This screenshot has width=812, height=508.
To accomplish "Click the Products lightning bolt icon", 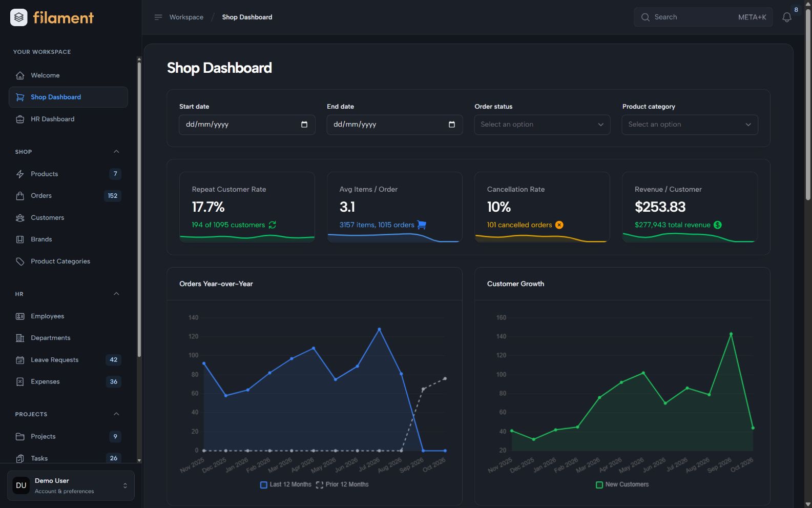I will pos(20,174).
